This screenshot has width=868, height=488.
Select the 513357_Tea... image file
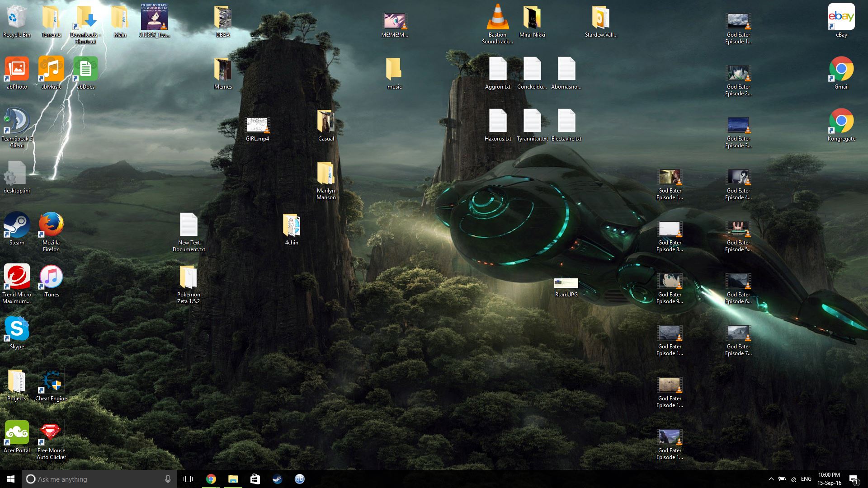coord(155,21)
